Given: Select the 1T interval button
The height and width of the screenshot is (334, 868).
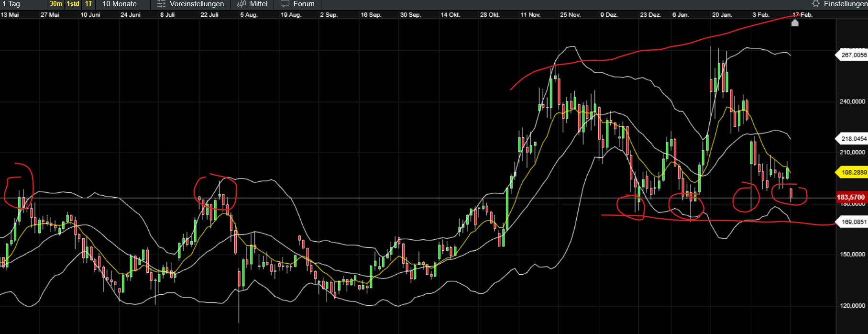Looking at the screenshot, I should tap(88, 4).
